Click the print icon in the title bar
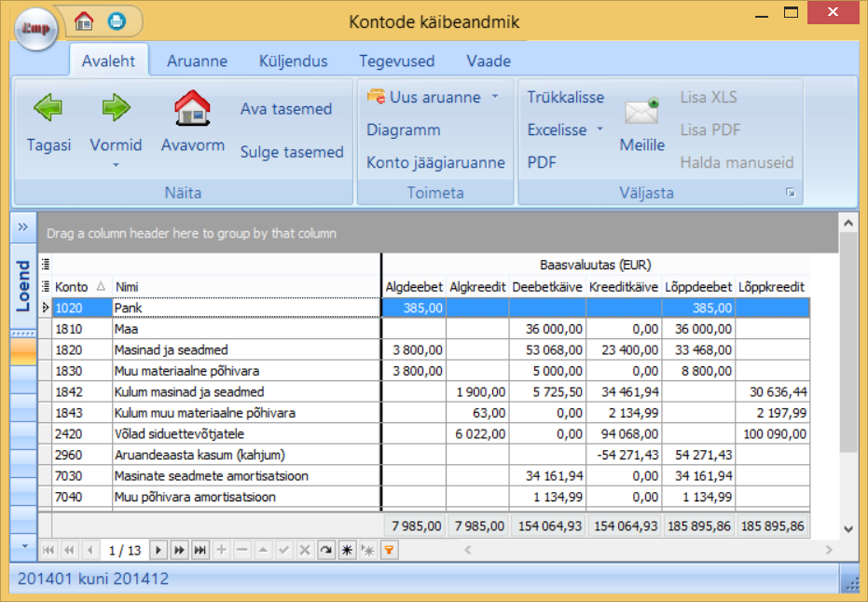The height and width of the screenshot is (602, 868). 116,20
